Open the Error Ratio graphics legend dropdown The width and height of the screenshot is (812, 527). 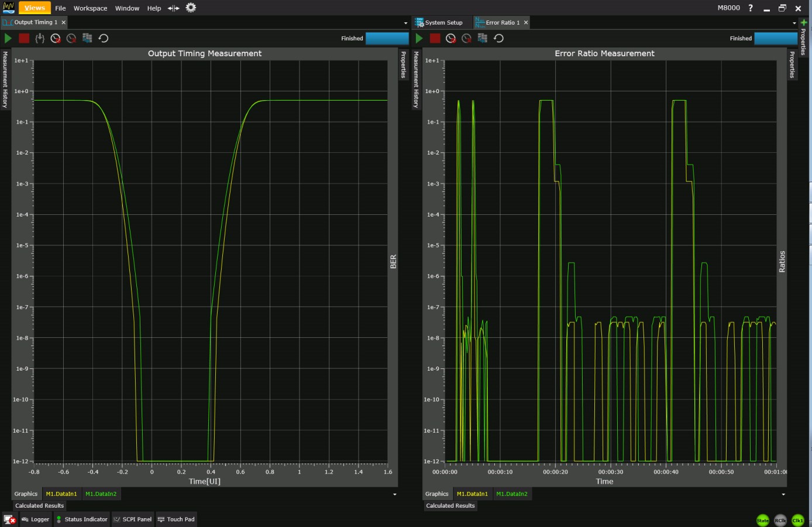(783, 494)
